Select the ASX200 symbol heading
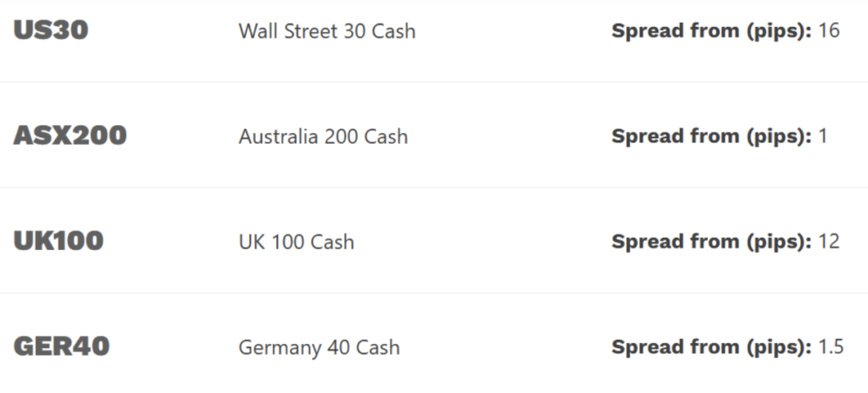The image size is (868, 393). [70, 136]
